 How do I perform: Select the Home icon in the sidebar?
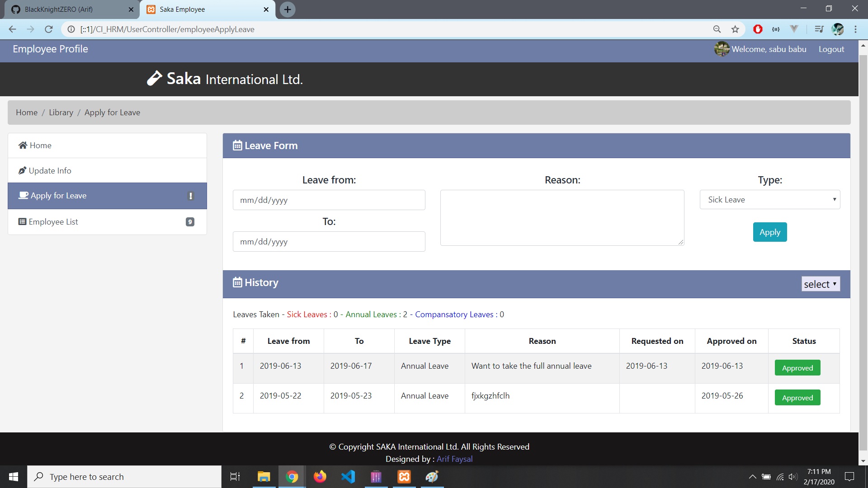pyautogui.click(x=22, y=145)
